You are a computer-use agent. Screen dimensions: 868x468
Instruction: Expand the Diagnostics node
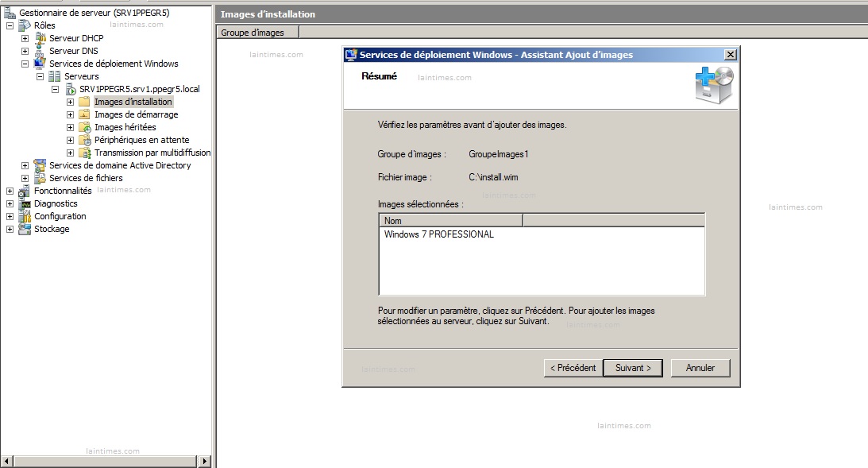pos(10,204)
